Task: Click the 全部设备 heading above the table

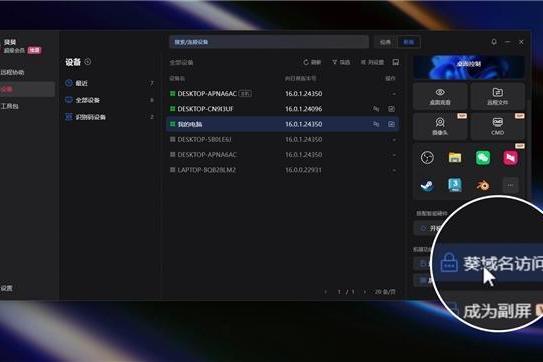Action: [x=181, y=62]
